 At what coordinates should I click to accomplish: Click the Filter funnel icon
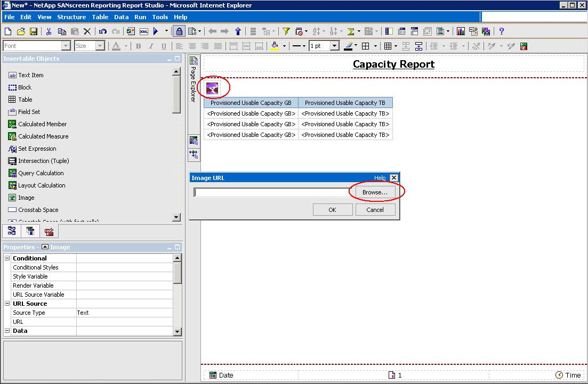(286, 31)
